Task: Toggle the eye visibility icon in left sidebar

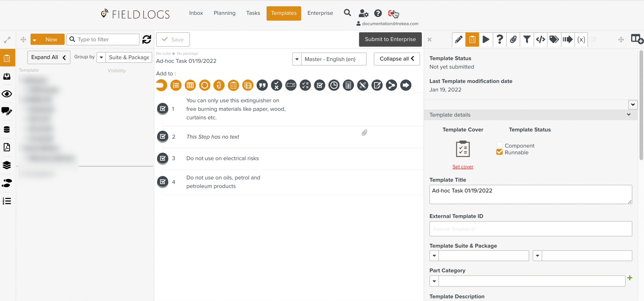Action: click(x=7, y=94)
